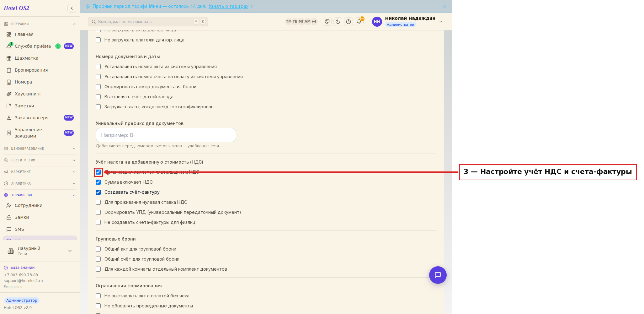
Task: Check Общий акт для групповой брони
Action: tap(98, 249)
